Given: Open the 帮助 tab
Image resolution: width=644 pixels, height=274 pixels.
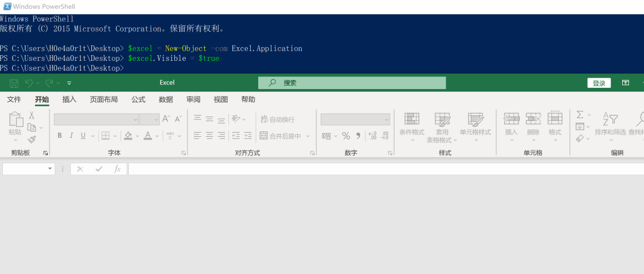Looking at the screenshot, I should (248, 100).
